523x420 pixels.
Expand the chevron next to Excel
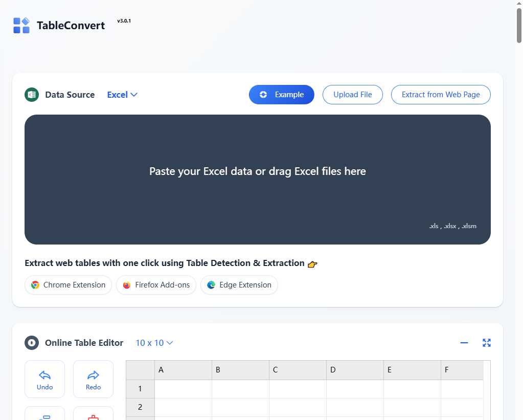click(x=135, y=95)
